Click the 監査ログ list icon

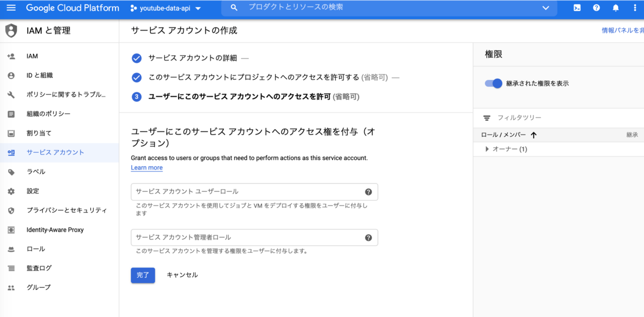[x=11, y=268]
